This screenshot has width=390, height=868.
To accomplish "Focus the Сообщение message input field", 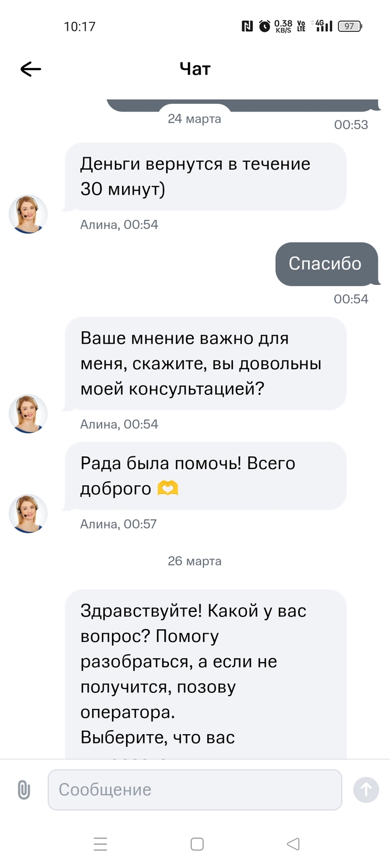I will [x=194, y=790].
